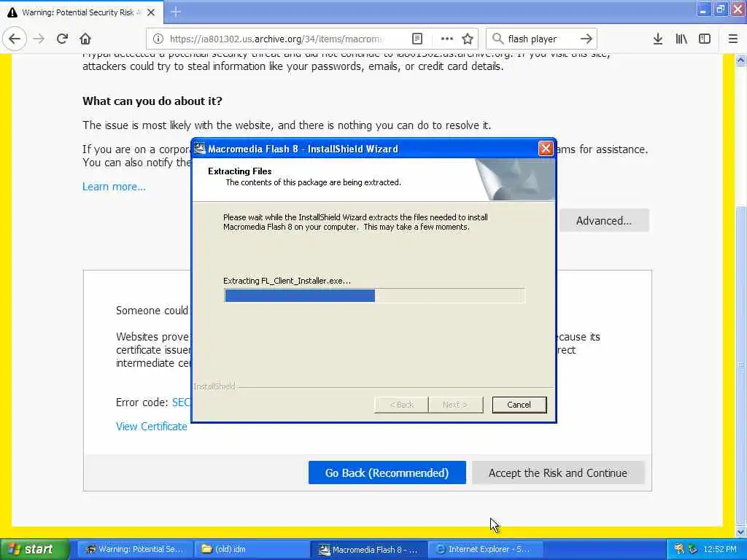The image size is (747, 560).
Task: Click the What can you do about it? heading
Action: [152, 101]
